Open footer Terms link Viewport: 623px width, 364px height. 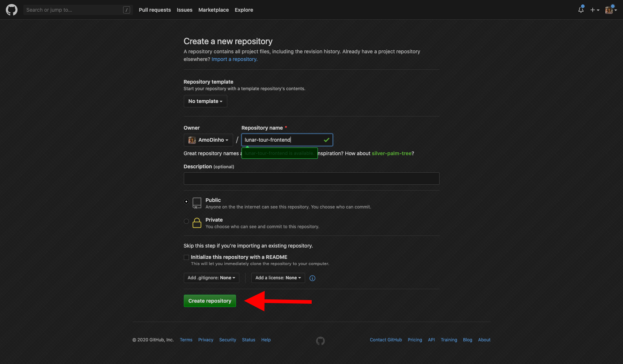point(186,340)
